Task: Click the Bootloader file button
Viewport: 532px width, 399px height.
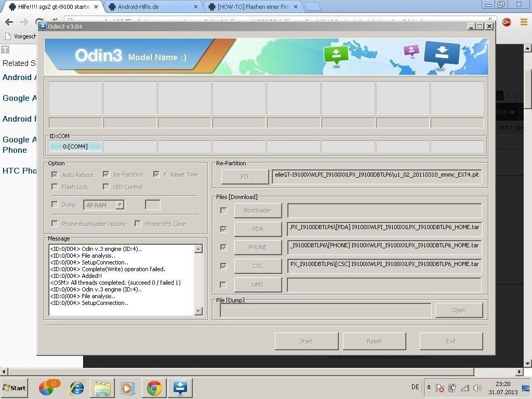Action: point(258,210)
